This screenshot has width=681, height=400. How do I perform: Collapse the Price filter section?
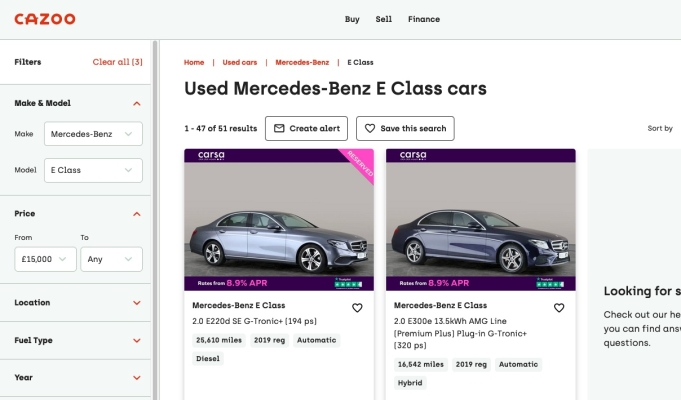(x=137, y=214)
